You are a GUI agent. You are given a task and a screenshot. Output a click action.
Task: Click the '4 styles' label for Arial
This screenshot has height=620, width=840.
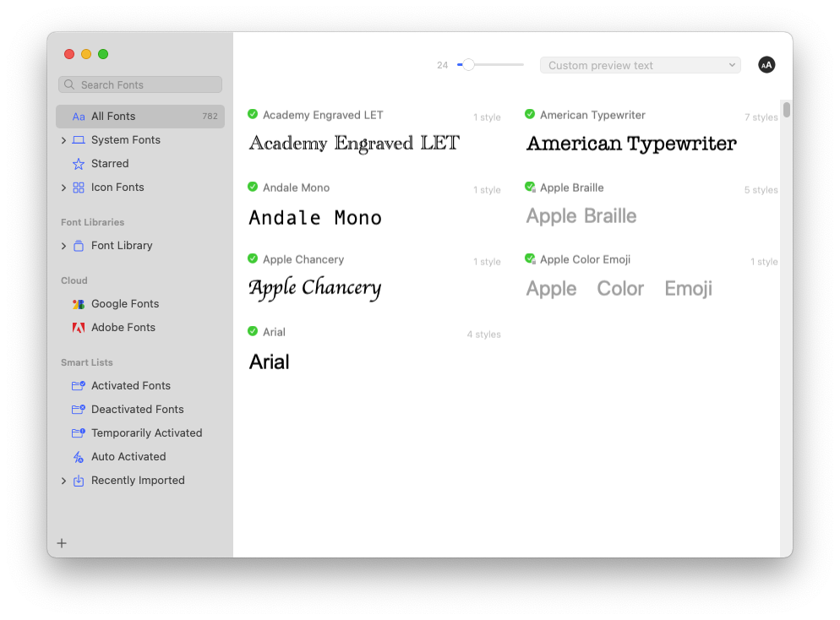point(483,334)
